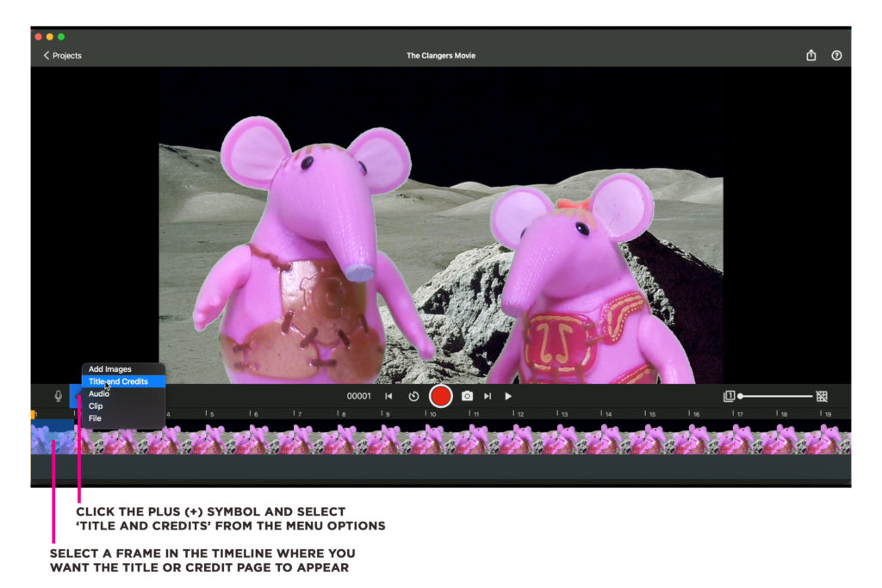882x588 pixels.
Task: Click frame 15 on the timeline ruler
Action: (x=650, y=414)
